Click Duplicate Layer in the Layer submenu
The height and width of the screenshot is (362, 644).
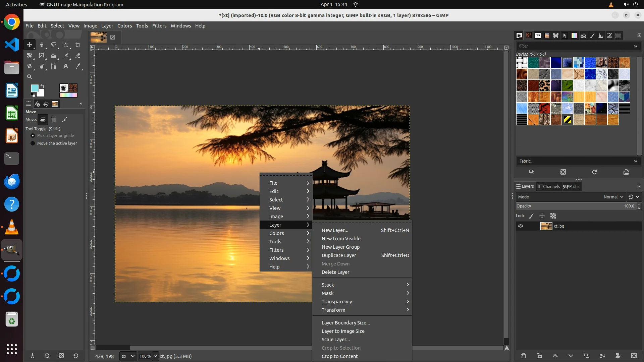(339, 255)
